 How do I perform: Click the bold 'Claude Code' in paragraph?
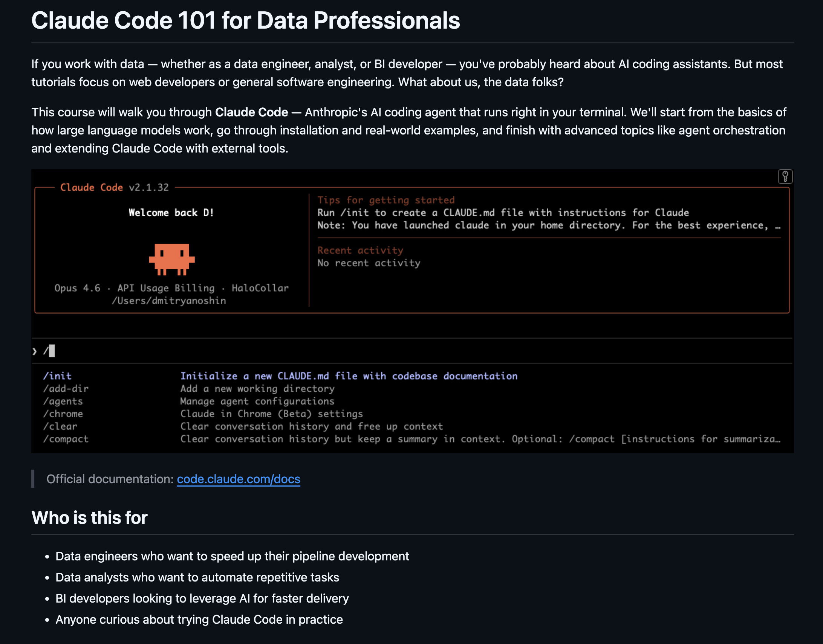(x=251, y=112)
